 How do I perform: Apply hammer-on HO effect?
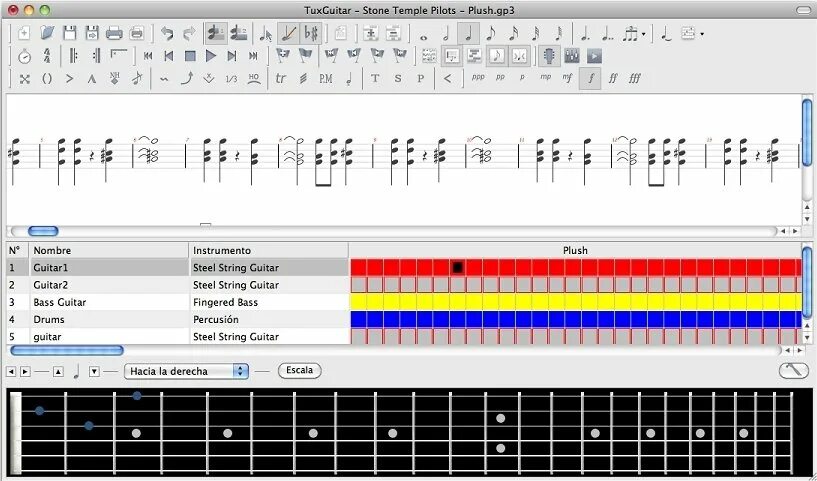tap(254, 79)
